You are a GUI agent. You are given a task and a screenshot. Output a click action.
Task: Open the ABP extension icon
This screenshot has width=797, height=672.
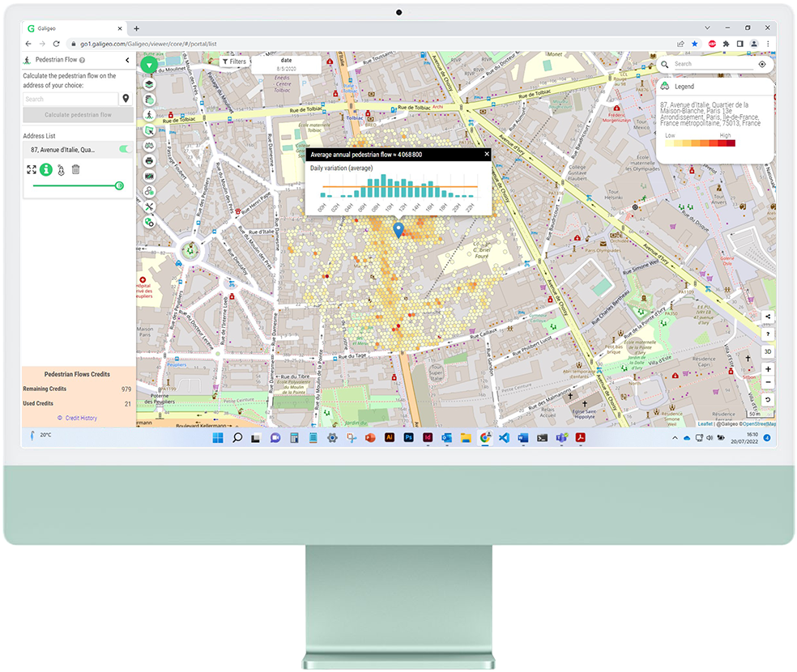click(712, 44)
